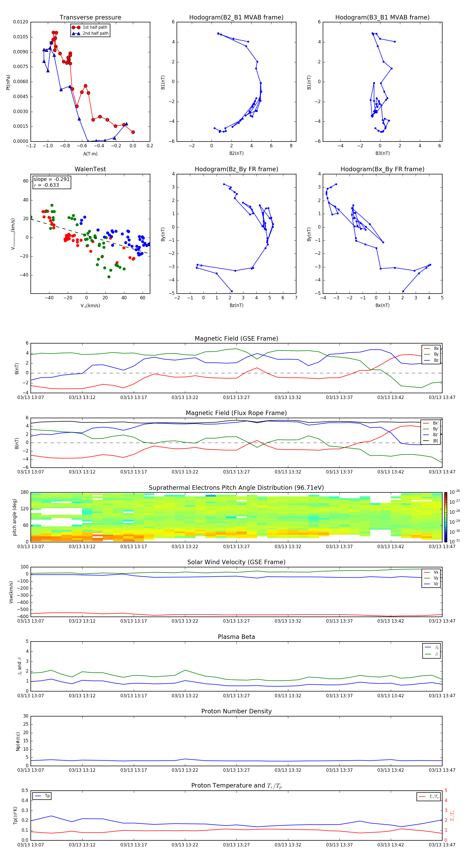Select the Bz entry in the GSE Frame legend
Image resolution: width=473 pixels, height=868 pixels.
point(431,360)
